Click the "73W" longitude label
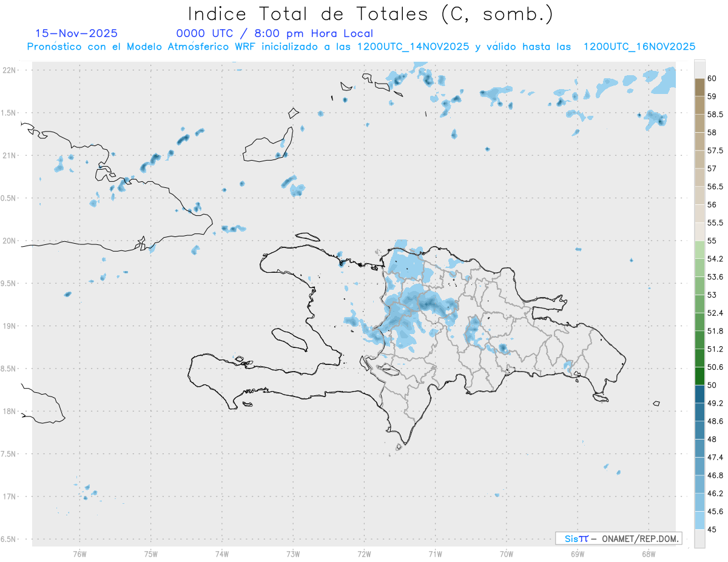728x562 pixels. coord(293,554)
